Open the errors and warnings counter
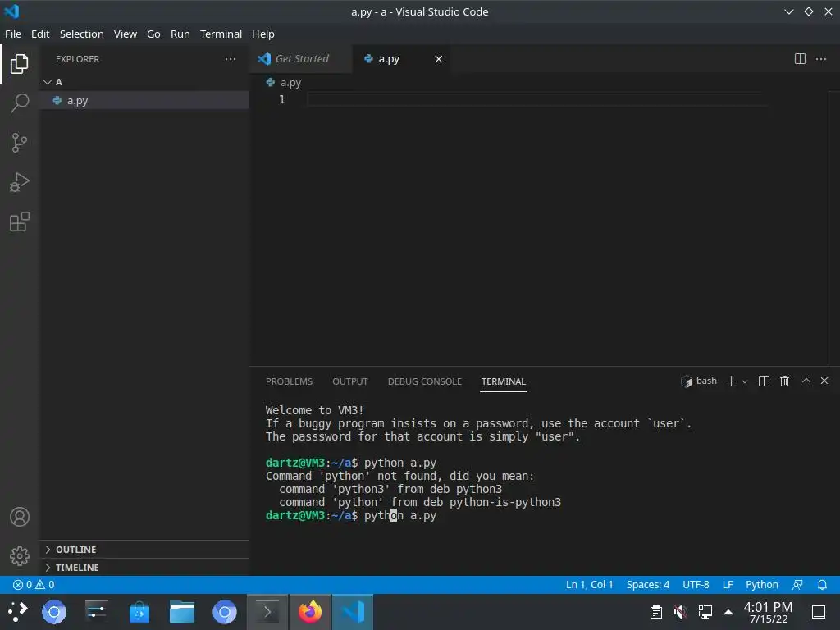840x630 pixels. (x=34, y=584)
